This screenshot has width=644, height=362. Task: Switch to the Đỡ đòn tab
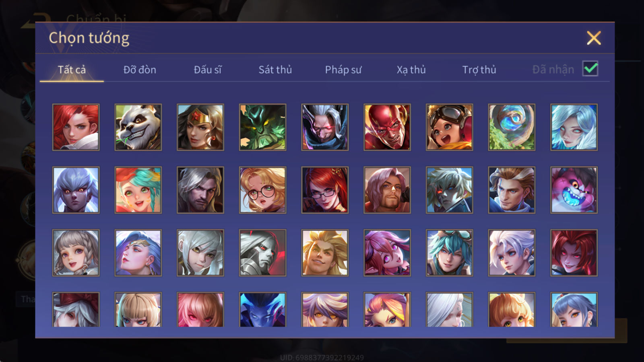140,70
